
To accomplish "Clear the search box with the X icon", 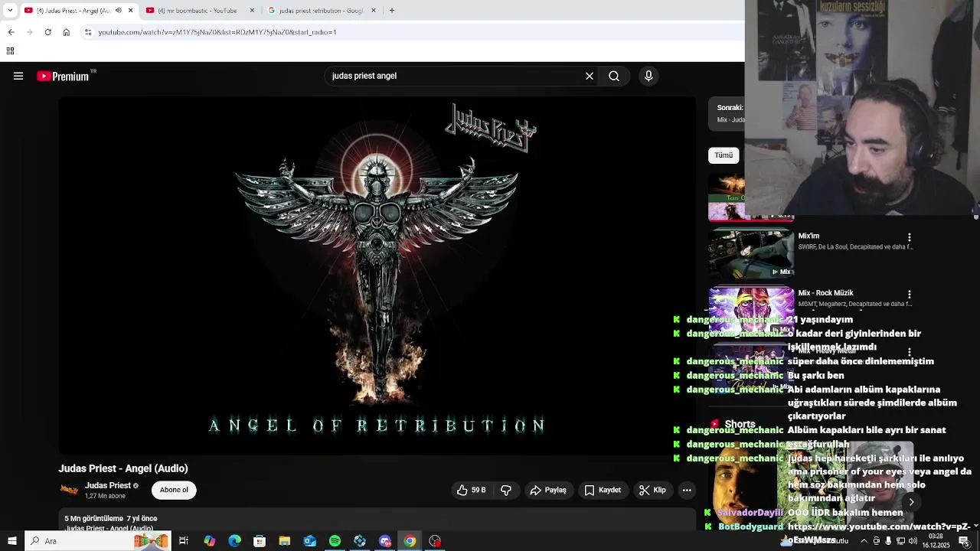I will (590, 76).
